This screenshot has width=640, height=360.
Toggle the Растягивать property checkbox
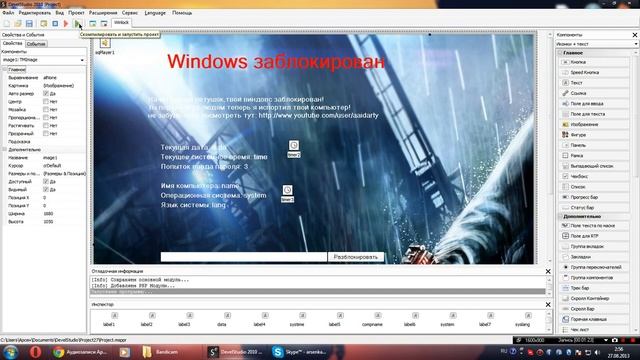[46, 125]
